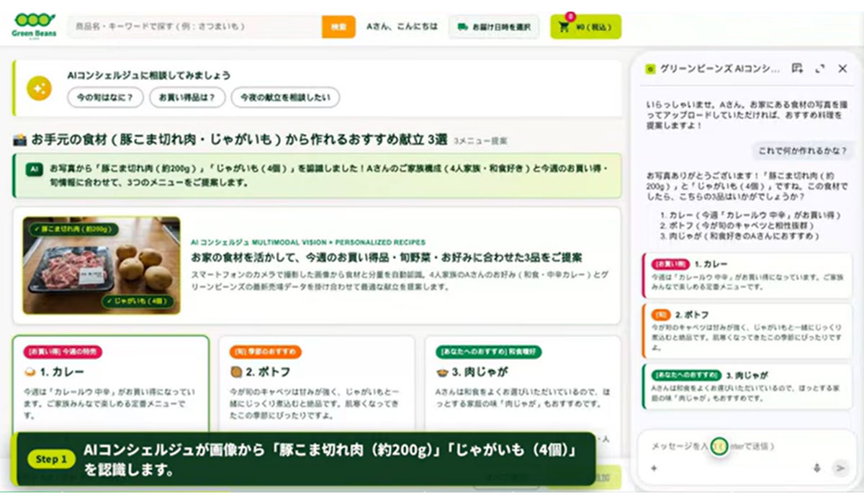Open the shopping cart ¥0 button
The image size is (864, 504).
[x=585, y=27]
